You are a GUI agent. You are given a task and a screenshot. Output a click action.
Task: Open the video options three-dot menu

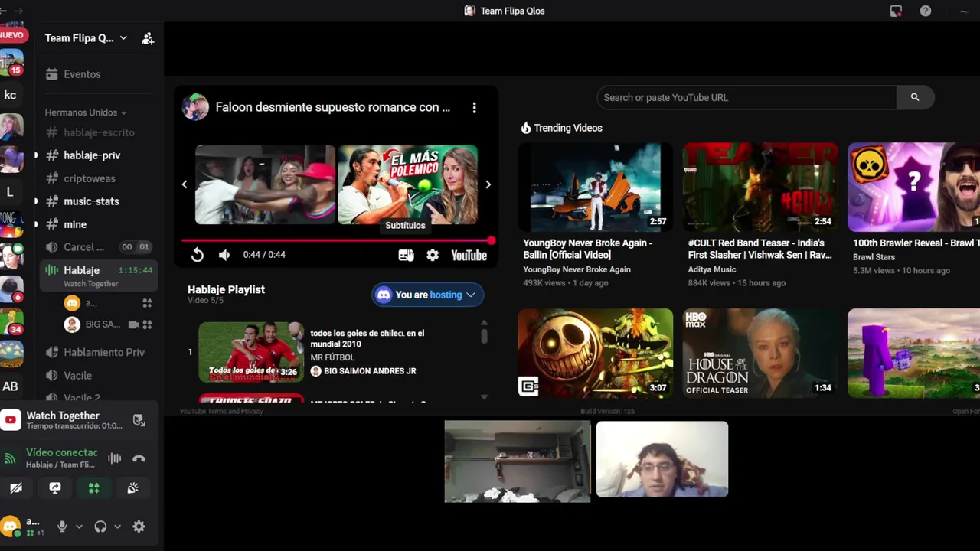coord(474,108)
